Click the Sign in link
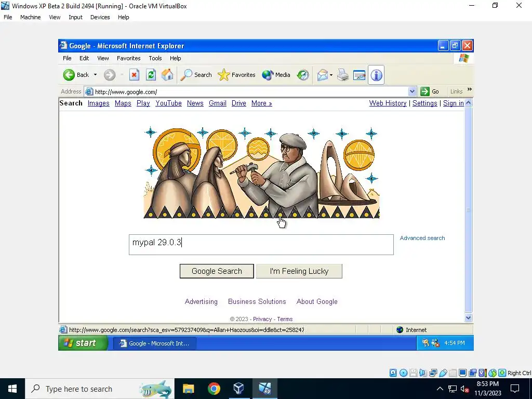The height and width of the screenshot is (399, 532). click(453, 103)
